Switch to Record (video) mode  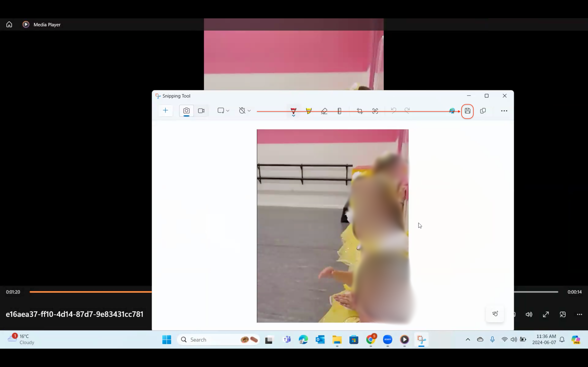(201, 111)
